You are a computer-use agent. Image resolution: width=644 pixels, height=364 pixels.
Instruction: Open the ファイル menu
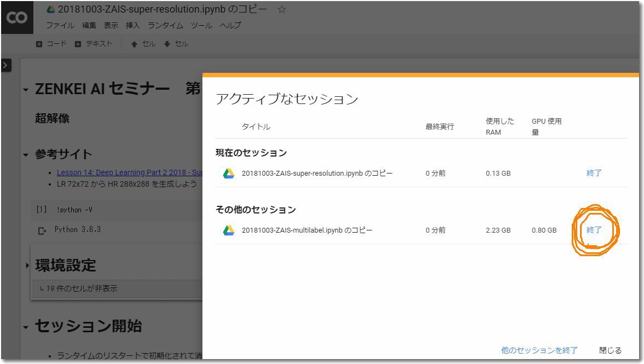[x=60, y=25]
